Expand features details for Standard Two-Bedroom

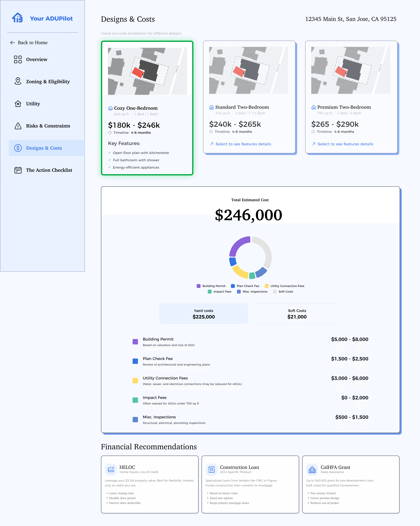pyautogui.click(x=243, y=144)
